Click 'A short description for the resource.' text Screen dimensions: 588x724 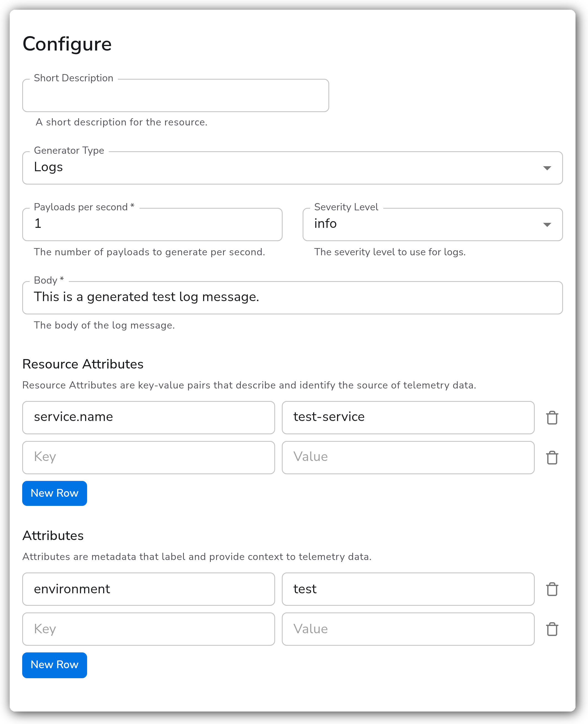click(121, 122)
